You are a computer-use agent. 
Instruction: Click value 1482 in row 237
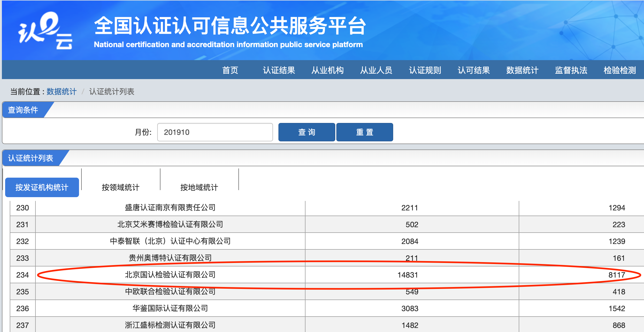pyautogui.click(x=410, y=326)
